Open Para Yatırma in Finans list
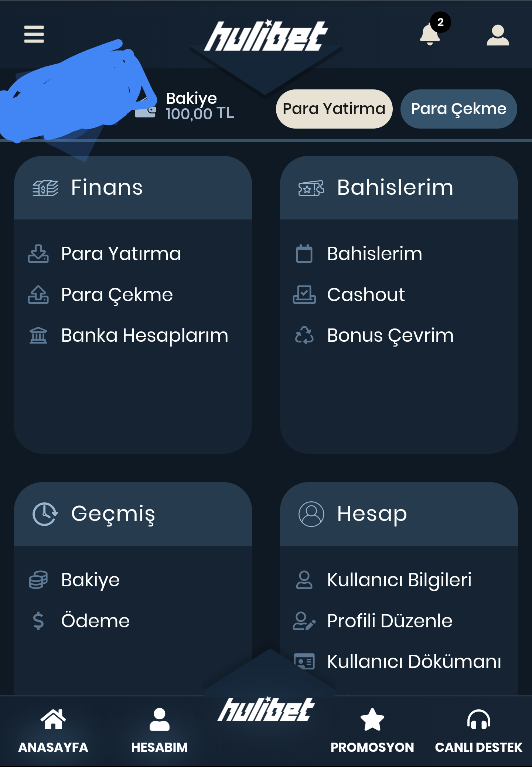532x767 pixels. click(x=121, y=254)
